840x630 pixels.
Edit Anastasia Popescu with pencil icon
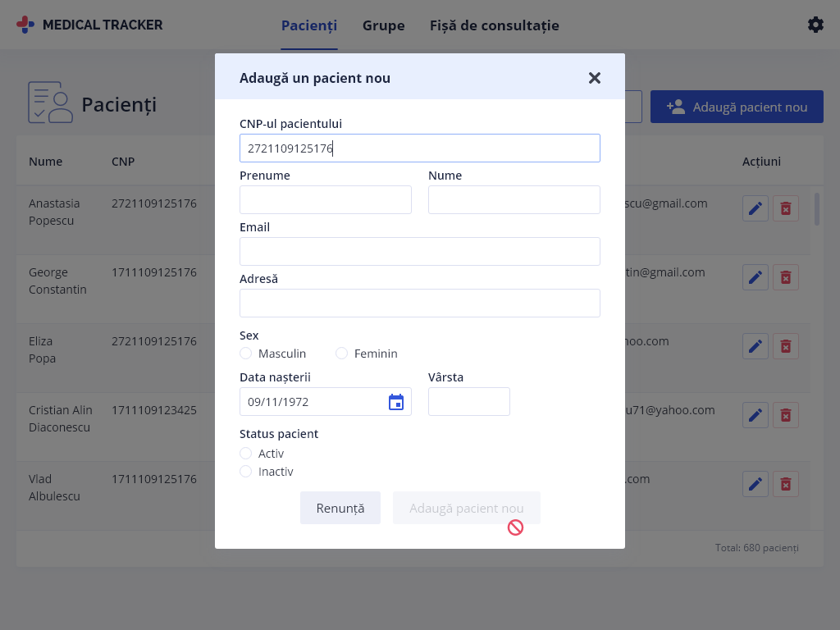point(756,208)
